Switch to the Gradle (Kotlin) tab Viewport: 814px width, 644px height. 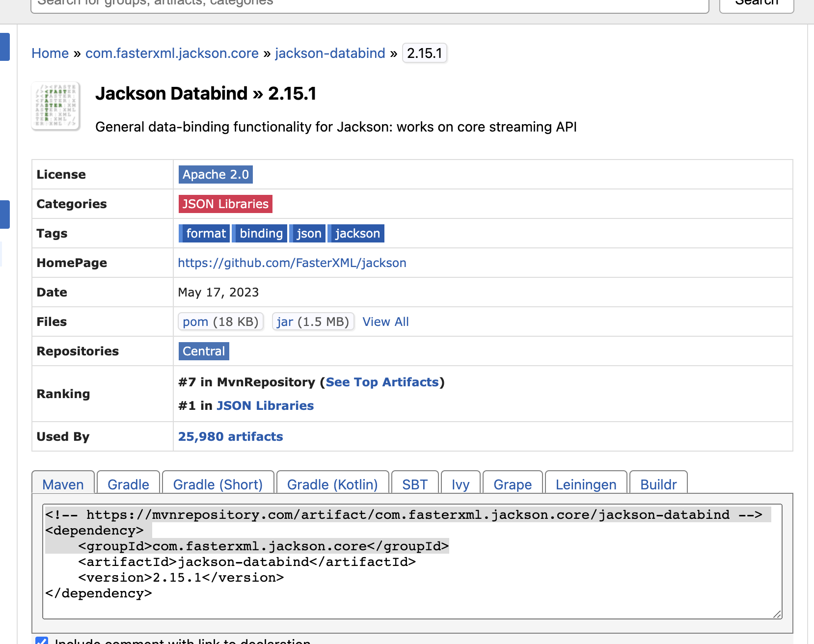click(x=332, y=483)
